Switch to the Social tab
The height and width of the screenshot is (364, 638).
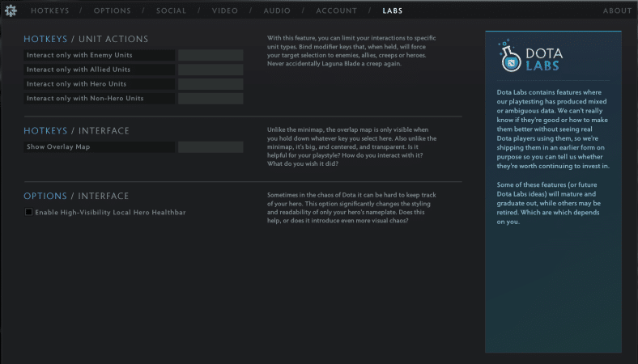[x=172, y=11]
